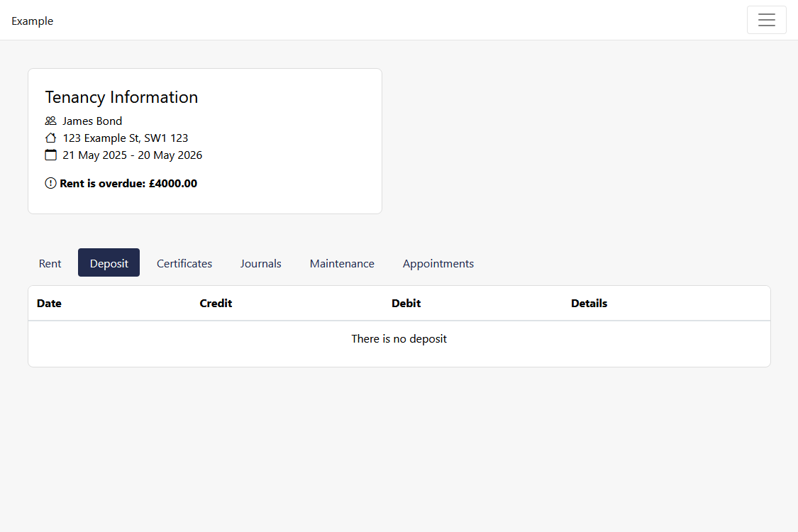Click the people icon beside James Bond
The width and height of the screenshot is (798, 532).
50,121
